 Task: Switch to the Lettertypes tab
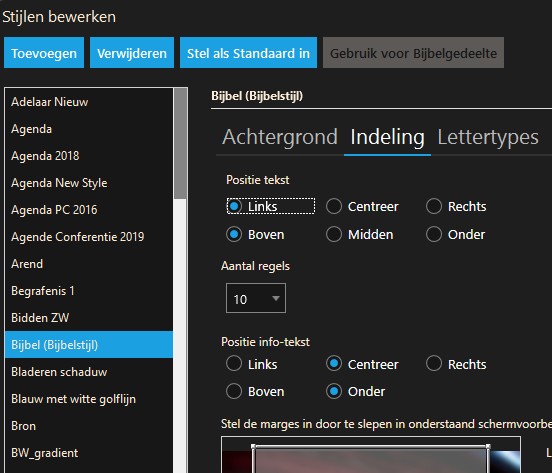(488, 137)
